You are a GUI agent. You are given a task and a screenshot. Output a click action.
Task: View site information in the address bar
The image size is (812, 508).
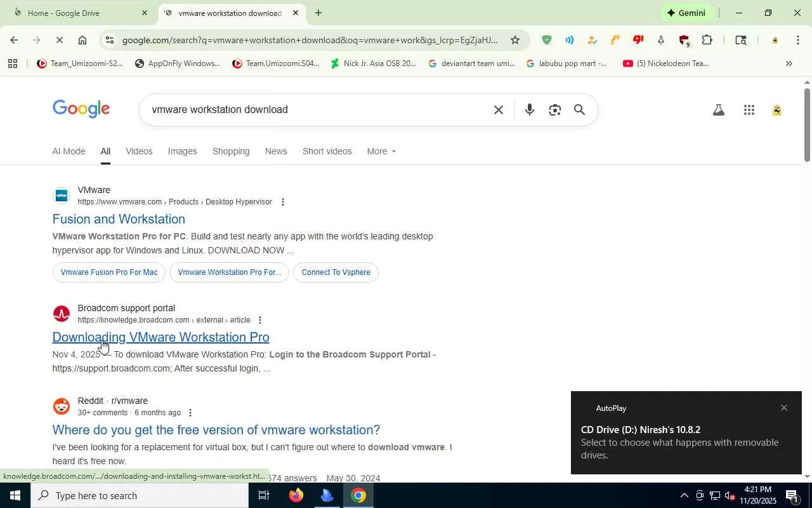coord(110,40)
